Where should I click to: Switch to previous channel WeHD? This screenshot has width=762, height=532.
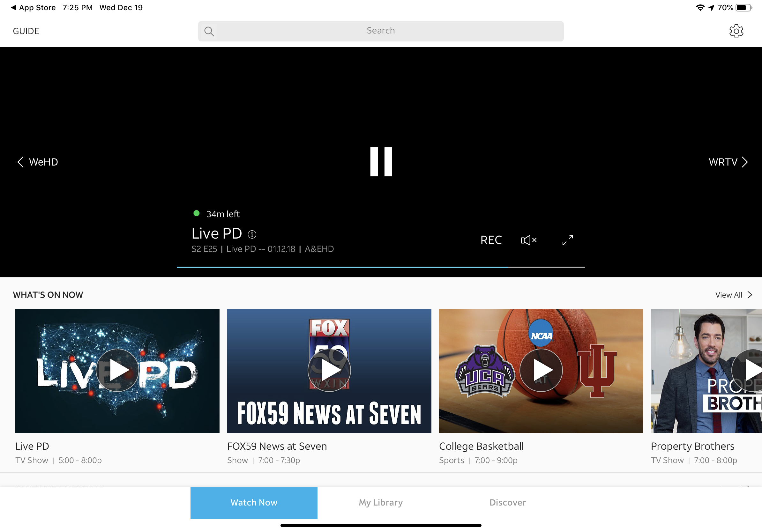[38, 162]
